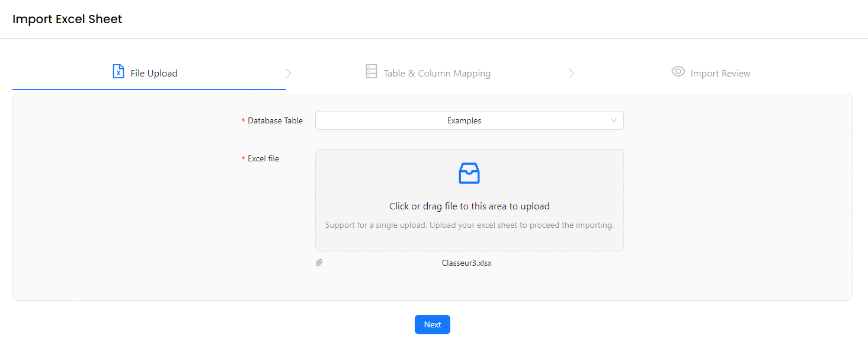Go to the Table & Column Mapping step label
The image size is (868, 347).
point(437,74)
